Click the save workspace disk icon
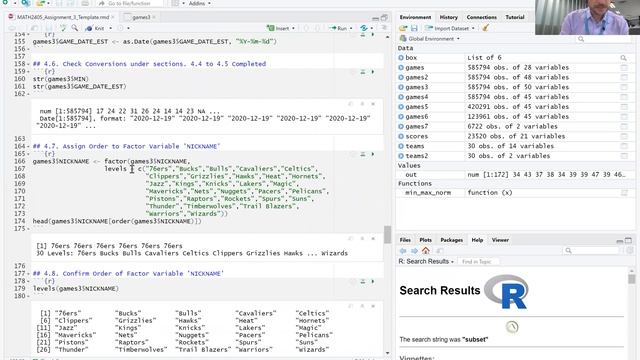Image resolution: width=640 pixels, height=360 pixels. 414,28
